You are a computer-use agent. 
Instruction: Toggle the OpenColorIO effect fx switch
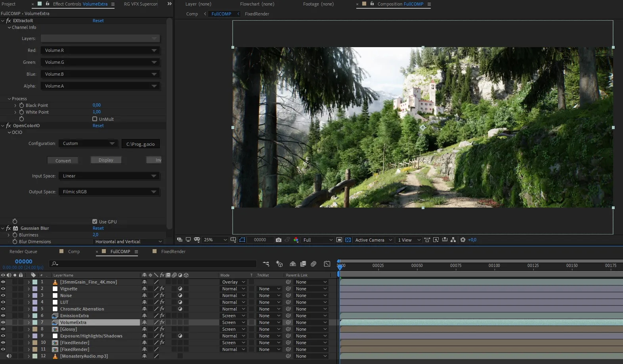(8, 126)
